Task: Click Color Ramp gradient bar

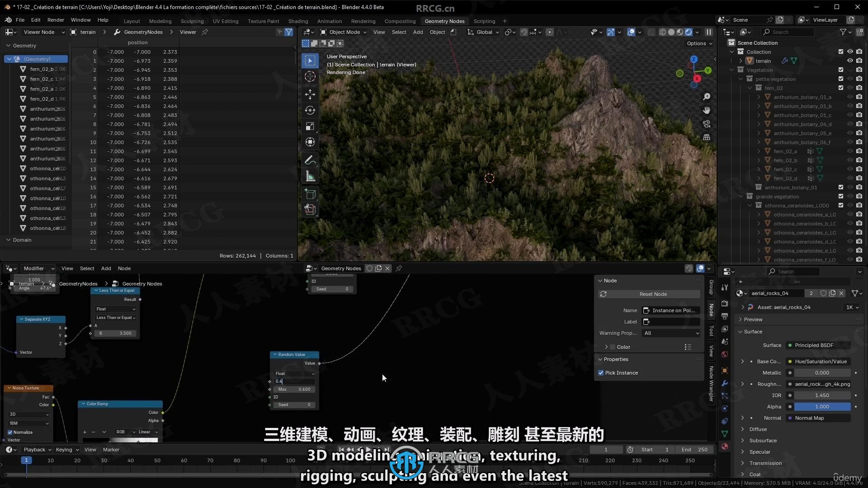Action: click(120, 440)
